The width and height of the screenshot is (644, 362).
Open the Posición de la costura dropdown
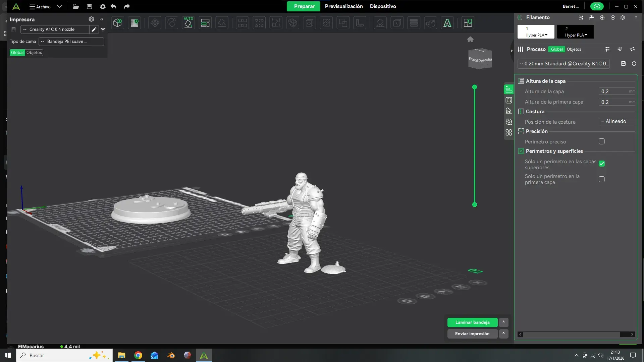tap(616, 121)
